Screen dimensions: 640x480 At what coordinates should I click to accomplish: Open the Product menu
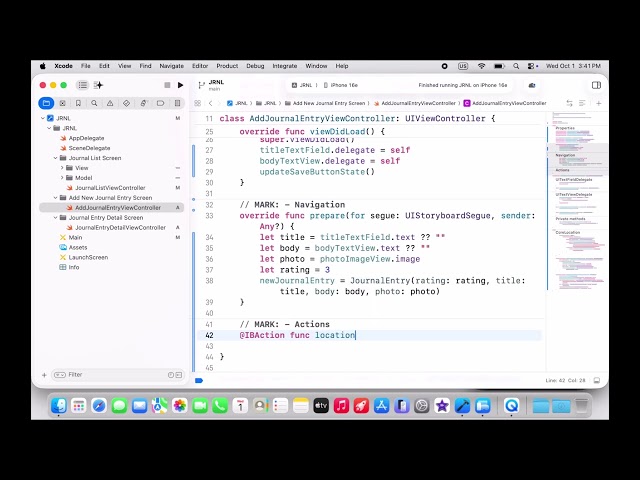tap(227, 66)
